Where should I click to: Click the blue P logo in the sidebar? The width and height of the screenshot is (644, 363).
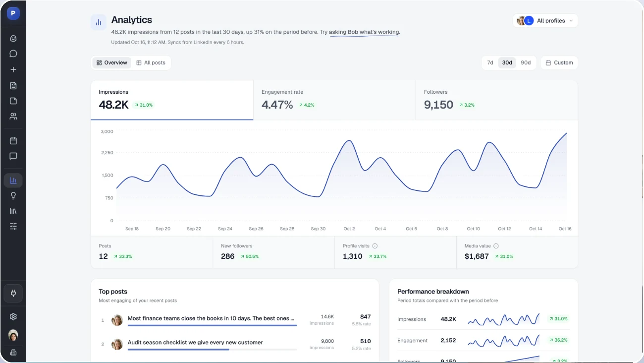tap(13, 13)
